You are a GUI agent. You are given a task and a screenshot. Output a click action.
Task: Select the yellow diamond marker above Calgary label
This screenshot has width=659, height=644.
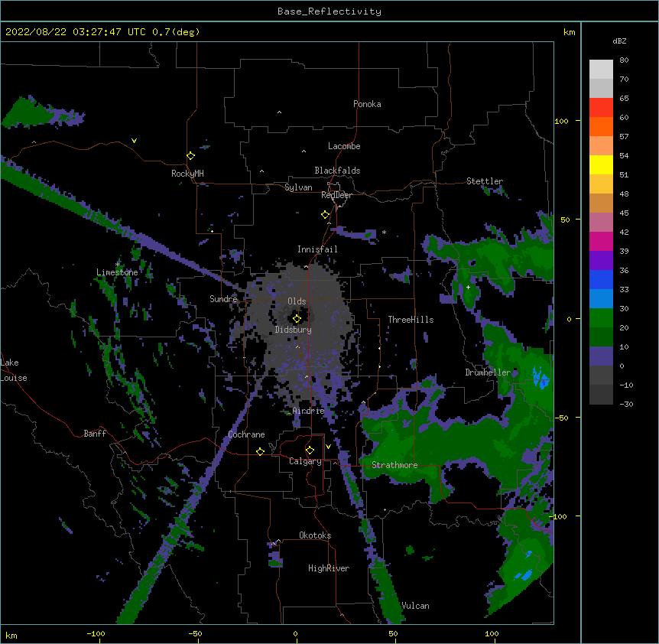310,450
